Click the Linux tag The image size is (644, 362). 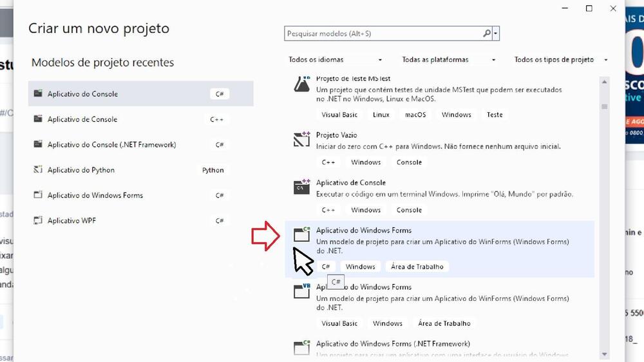point(381,115)
